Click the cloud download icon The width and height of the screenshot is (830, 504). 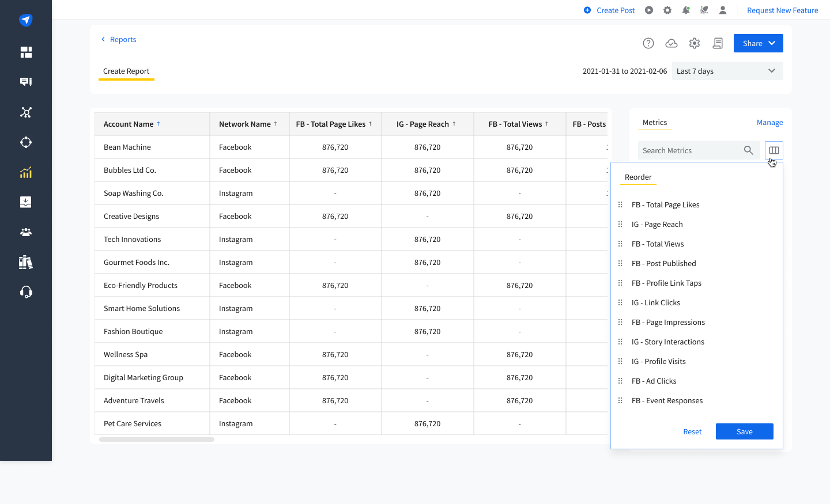click(671, 43)
